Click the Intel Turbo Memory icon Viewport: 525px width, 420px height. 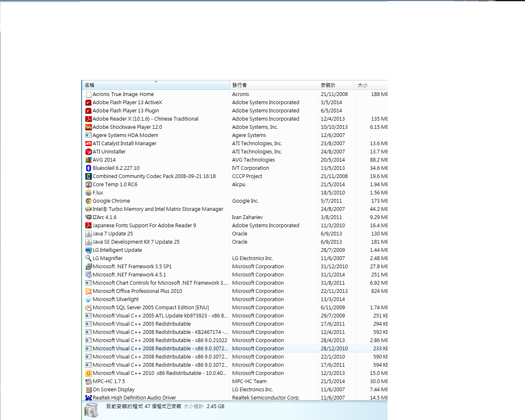[x=88, y=209]
